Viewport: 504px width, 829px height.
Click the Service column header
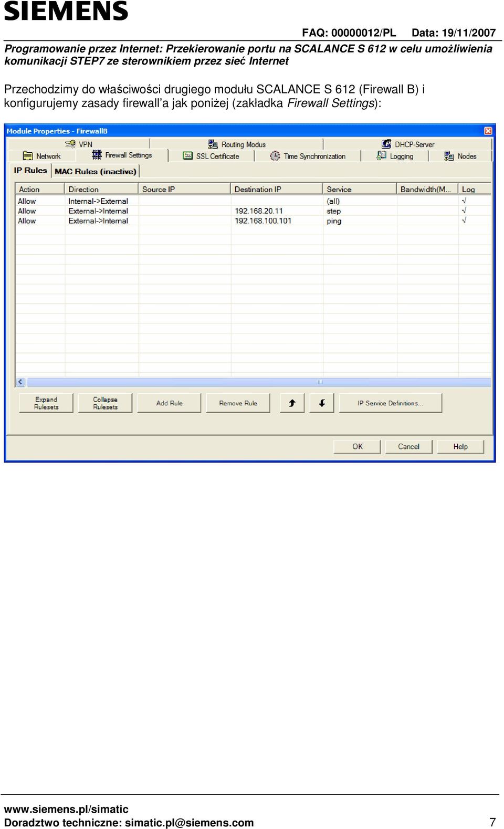pyautogui.click(x=360, y=189)
